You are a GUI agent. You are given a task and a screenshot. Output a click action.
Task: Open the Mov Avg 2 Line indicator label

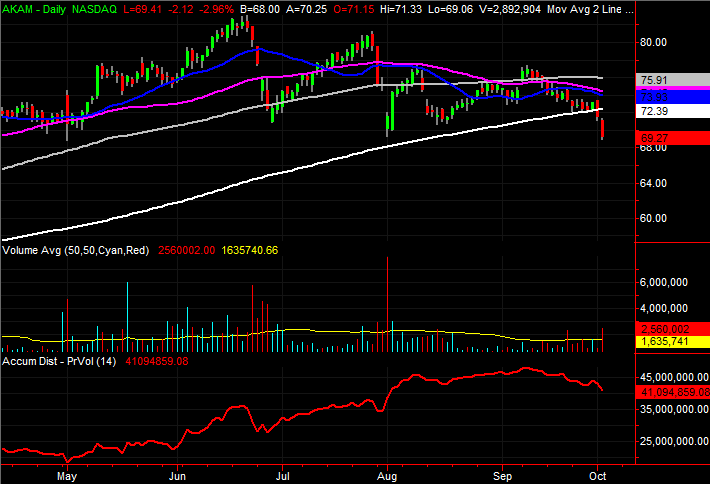click(590, 9)
